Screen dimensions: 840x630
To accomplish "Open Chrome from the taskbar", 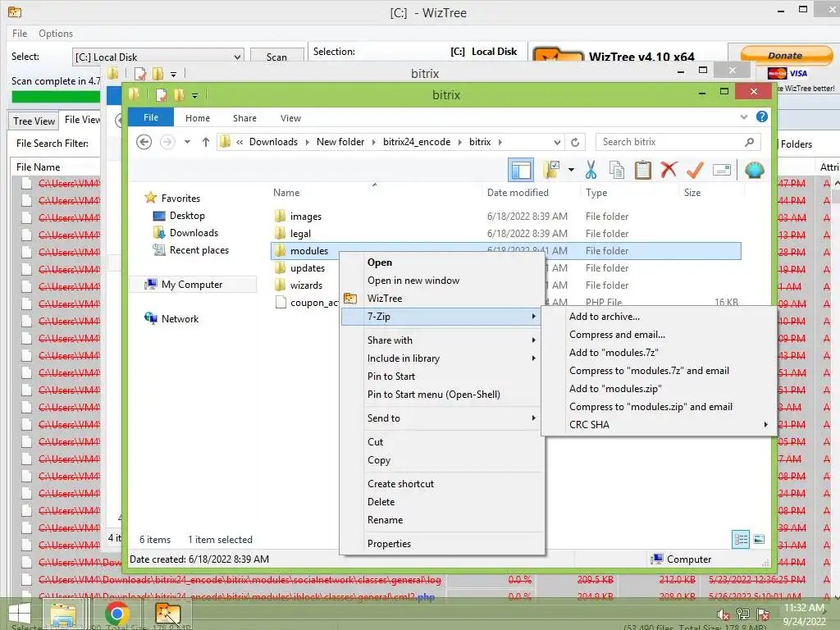I will point(116,614).
